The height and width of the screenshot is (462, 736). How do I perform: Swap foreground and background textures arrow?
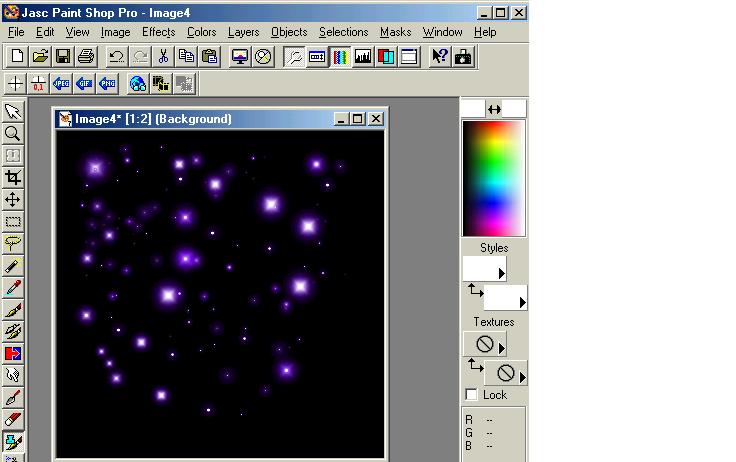click(x=475, y=365)
